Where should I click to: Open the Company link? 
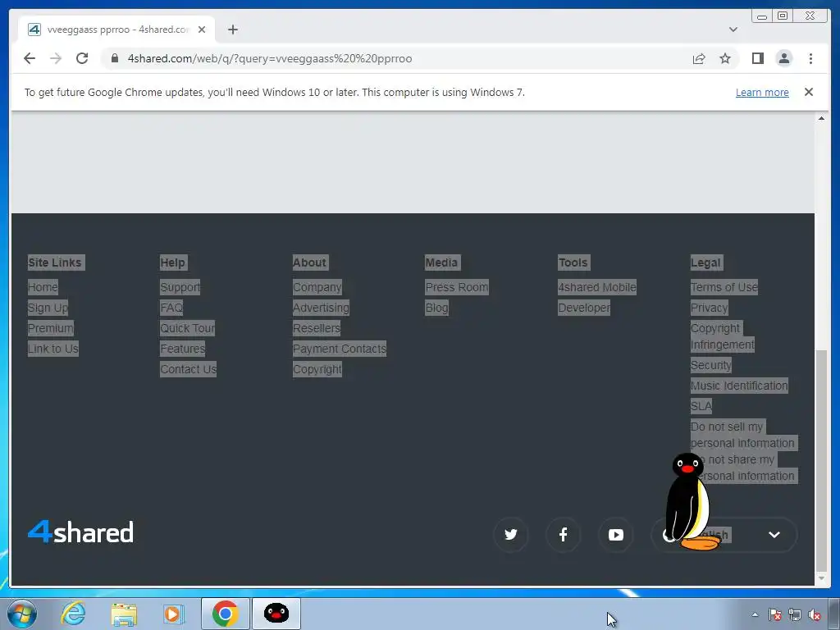pos(317,287)
